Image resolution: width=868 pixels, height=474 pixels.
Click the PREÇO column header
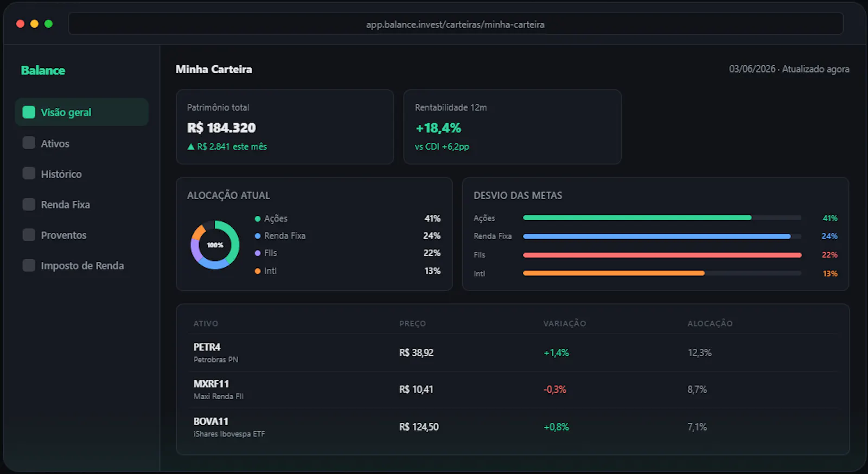coord(412,324)
